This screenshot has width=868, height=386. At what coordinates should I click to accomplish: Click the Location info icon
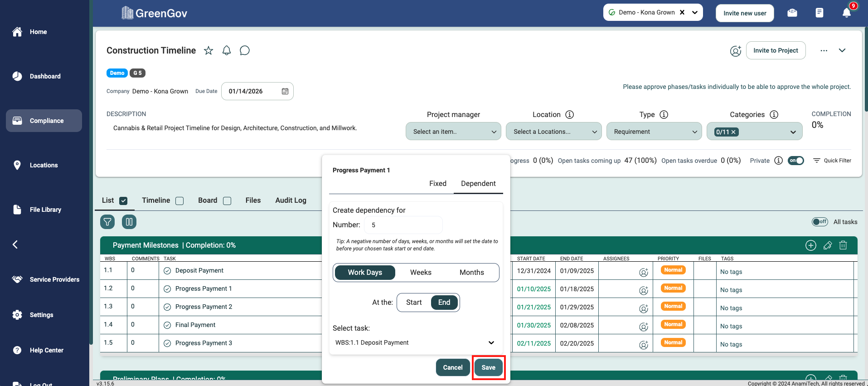pos(570,115)
